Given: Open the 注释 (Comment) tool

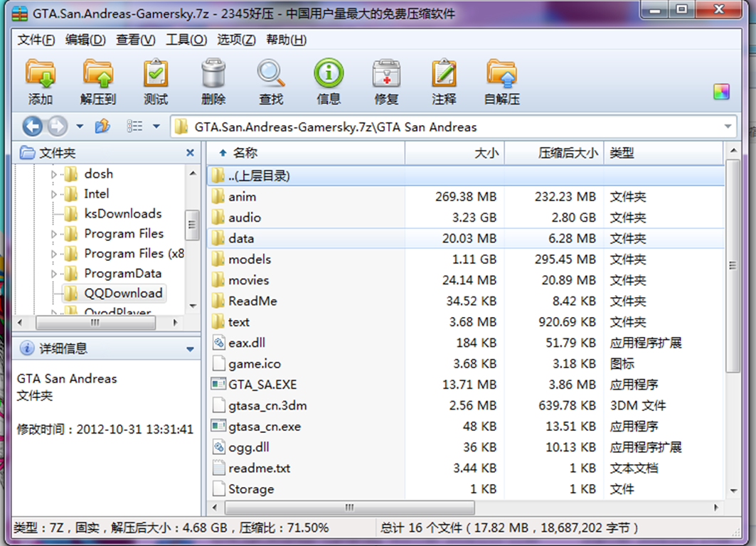Looking at the screenshot, I should 444,81.
